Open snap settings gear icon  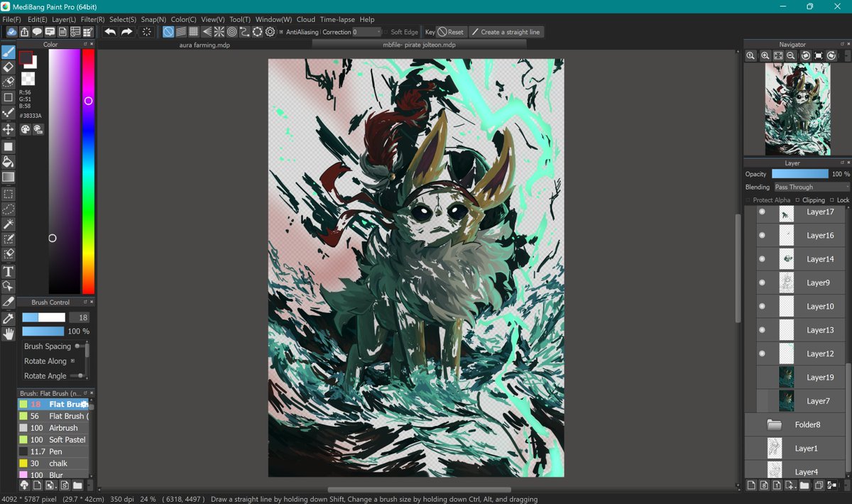coord(271,32)
